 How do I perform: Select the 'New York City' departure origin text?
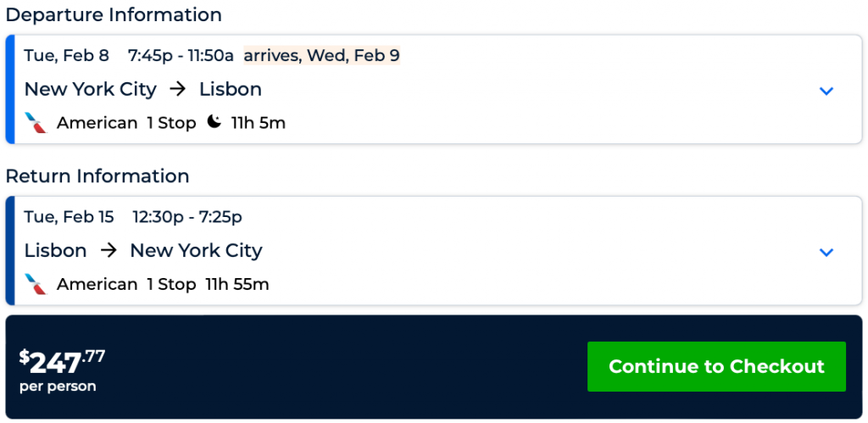90,89
